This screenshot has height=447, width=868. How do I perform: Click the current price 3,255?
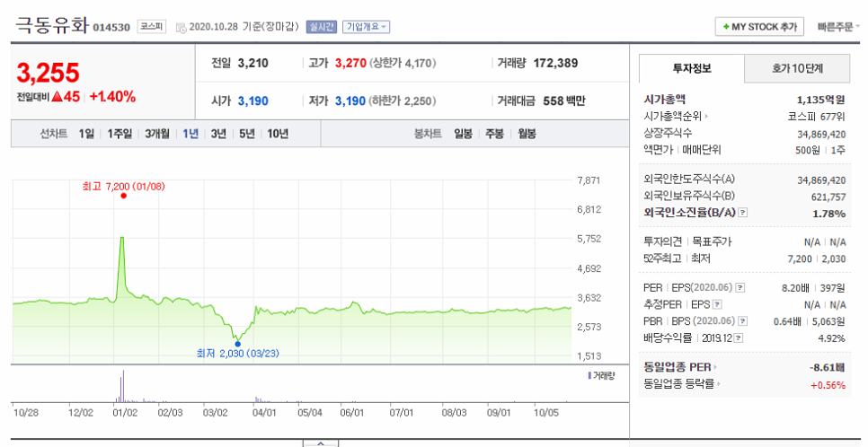coord(49,73)
